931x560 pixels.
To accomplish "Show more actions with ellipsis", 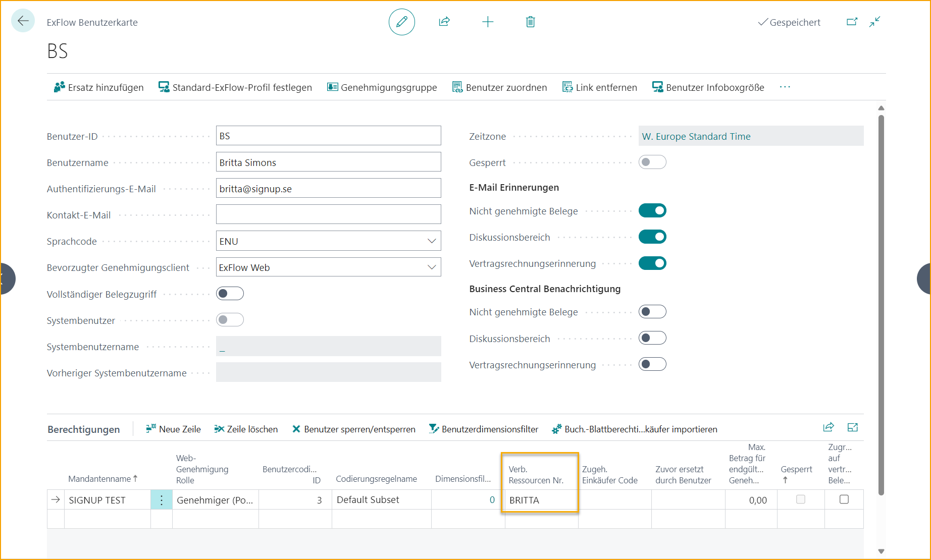I will pos(785,87).
